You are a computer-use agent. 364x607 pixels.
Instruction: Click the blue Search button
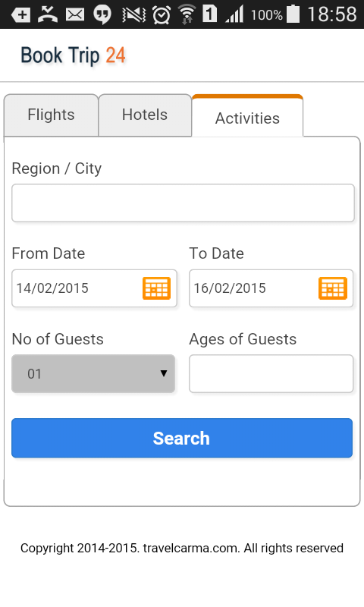coord(182,438)
